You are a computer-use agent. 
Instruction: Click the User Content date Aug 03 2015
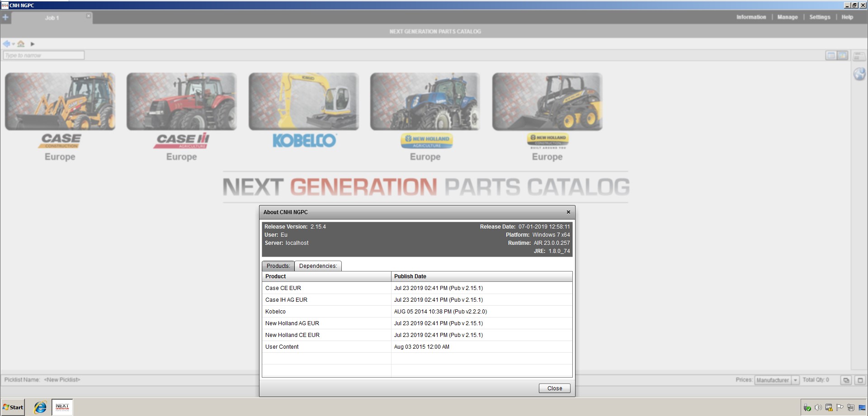coord(422,347)
